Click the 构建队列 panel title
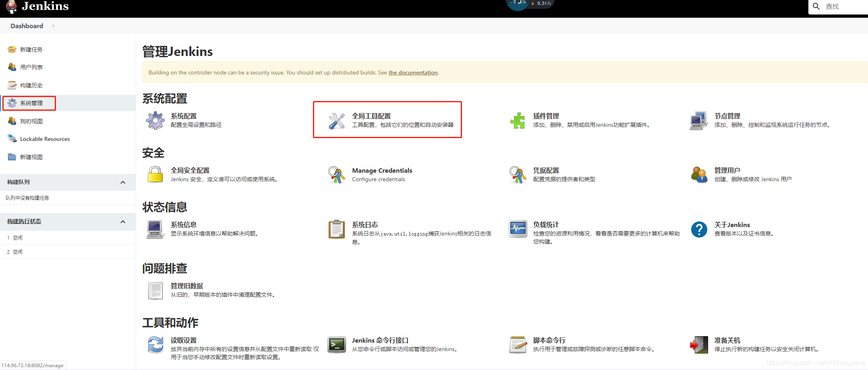The image size is (868, 370). pyautogui.click(x=19, y=182)
